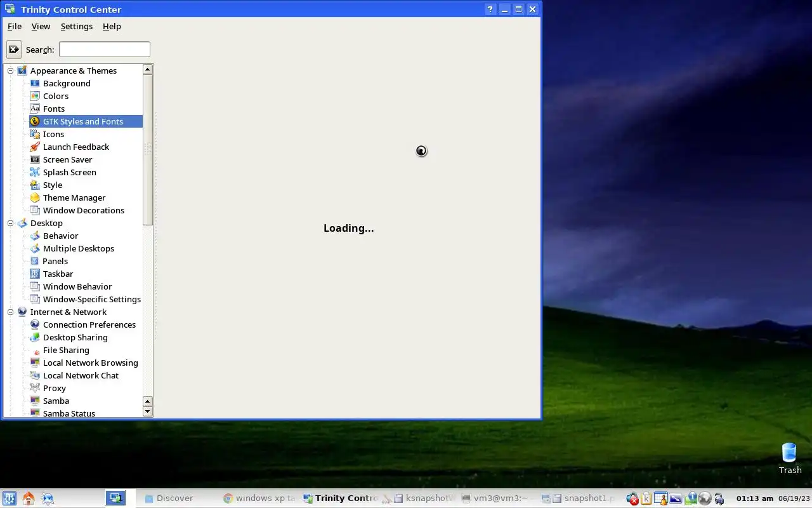Click the desktop pager button
The height and width of the screenshot is (508, 812).
115,498
